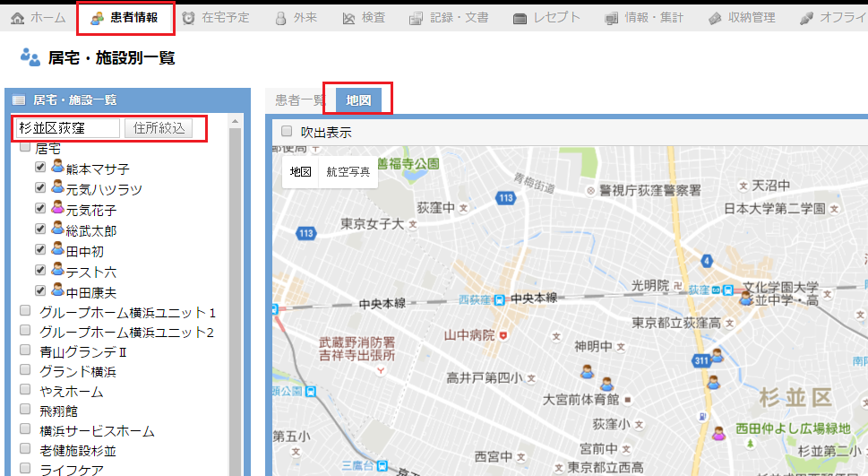This screenshot has height=476, width=868.
Task: Click the 居宅・施設別一覧 page title icon
Action: [x=30, y=57]
